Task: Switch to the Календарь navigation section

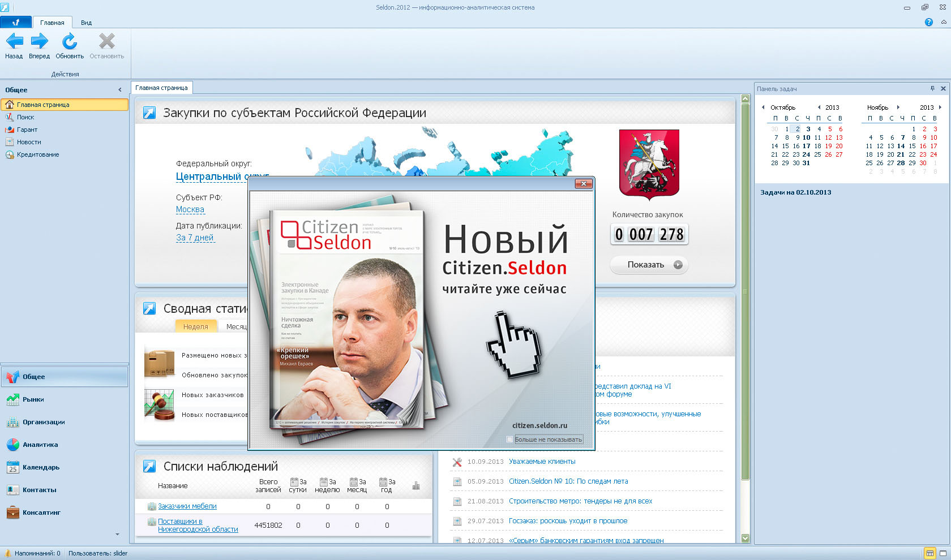Action: tap(65, 467)
